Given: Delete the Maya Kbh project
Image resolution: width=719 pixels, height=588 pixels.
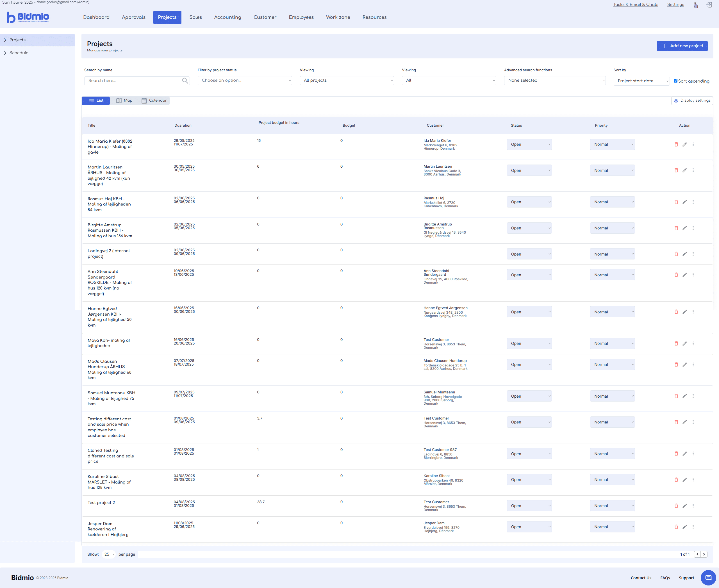Looking at the screenshot, I should tap(676, 343).
